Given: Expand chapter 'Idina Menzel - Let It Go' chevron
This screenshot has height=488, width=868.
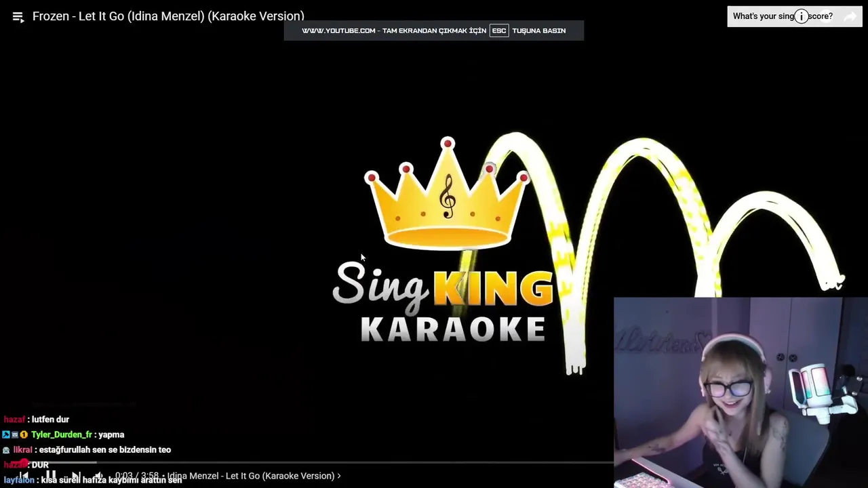Looking at the screenshot, I should click(x=339, y=476).
